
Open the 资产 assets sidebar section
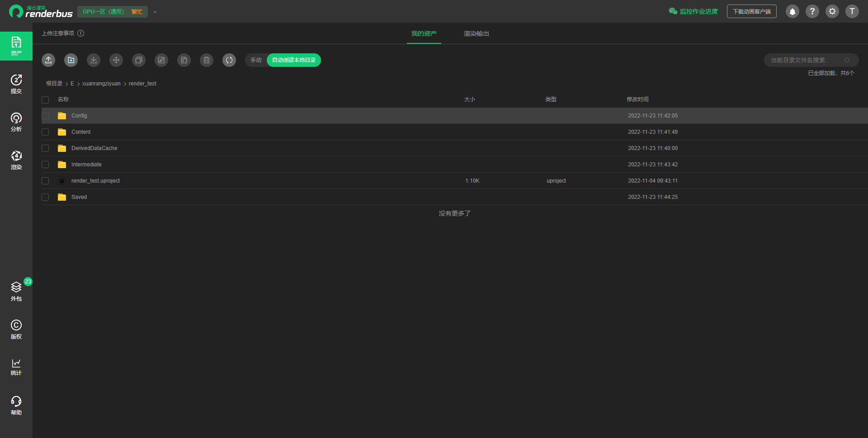point(16,46)
